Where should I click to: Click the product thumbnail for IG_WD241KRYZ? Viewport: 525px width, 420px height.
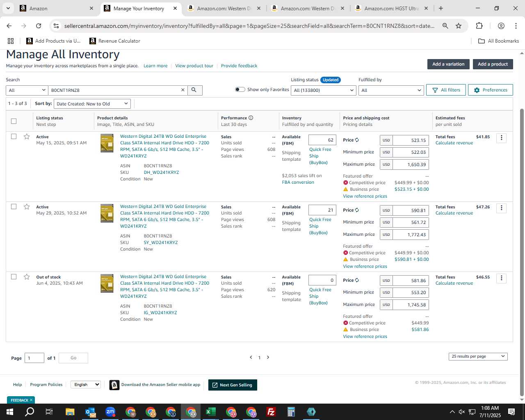click(x=107, y=283)
